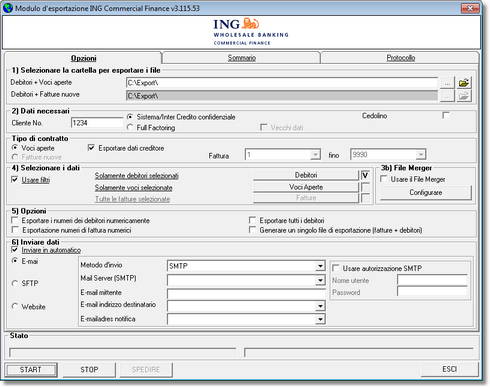Select Sistema/Inter Credito confidenziale radio button

tap(130, 117)
